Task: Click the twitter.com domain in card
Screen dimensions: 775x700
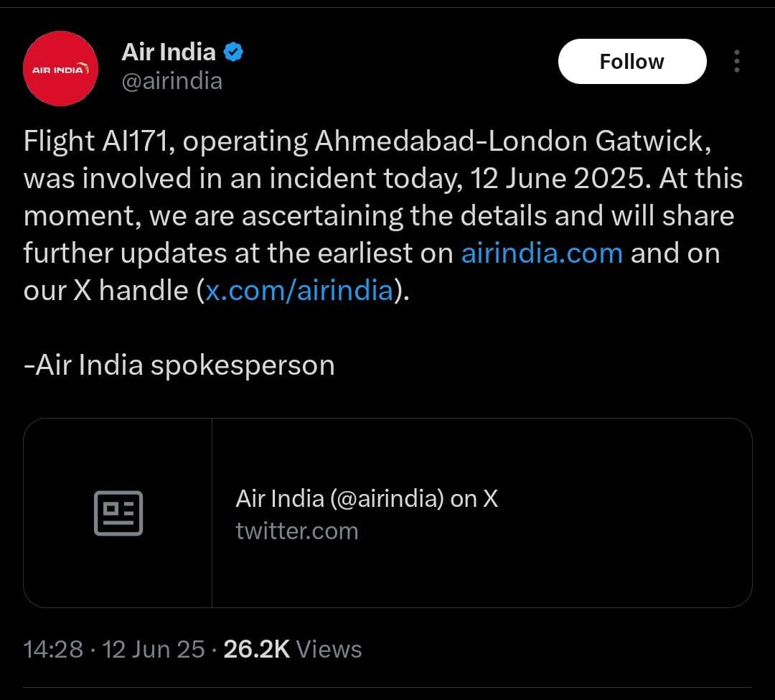Action: (296, 531)
